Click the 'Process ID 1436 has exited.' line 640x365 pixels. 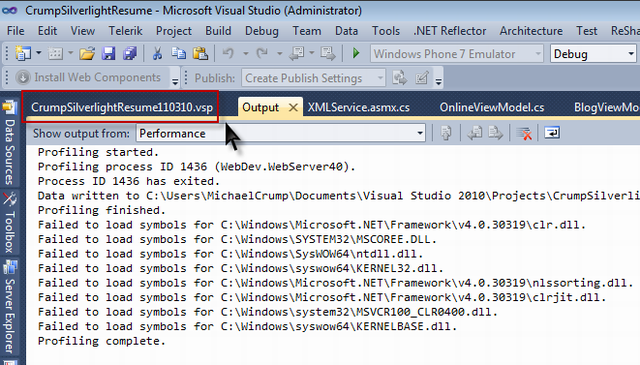pyautogui.click(x=129, y=181)
